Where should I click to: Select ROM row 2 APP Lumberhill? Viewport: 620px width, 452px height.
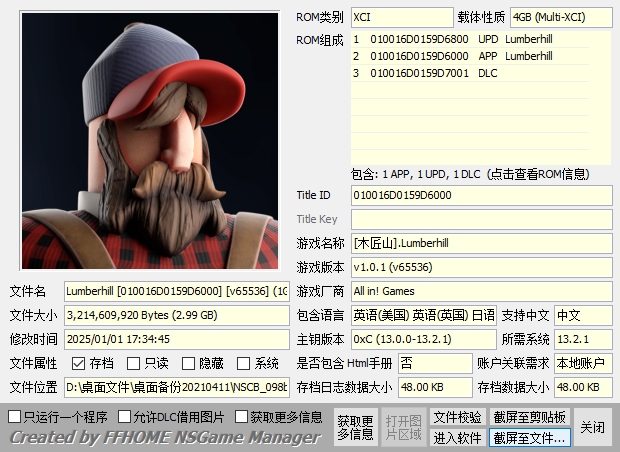[470, 56]
